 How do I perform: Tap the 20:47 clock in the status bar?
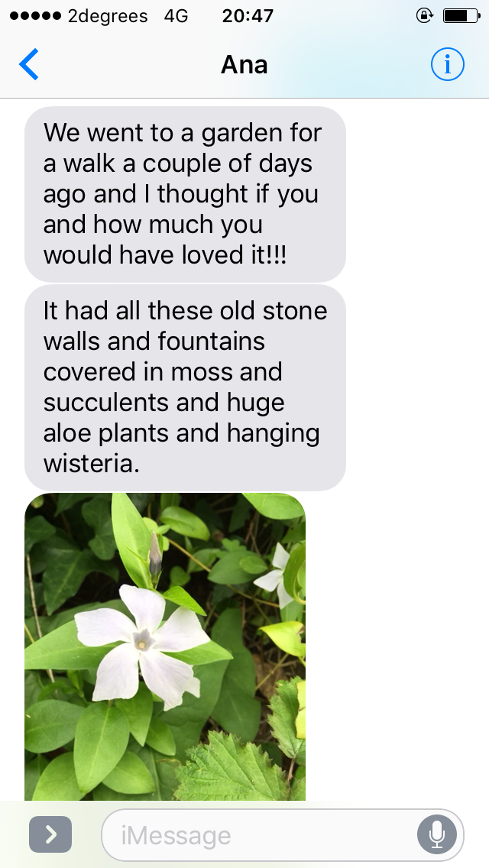tap(248, 16)
